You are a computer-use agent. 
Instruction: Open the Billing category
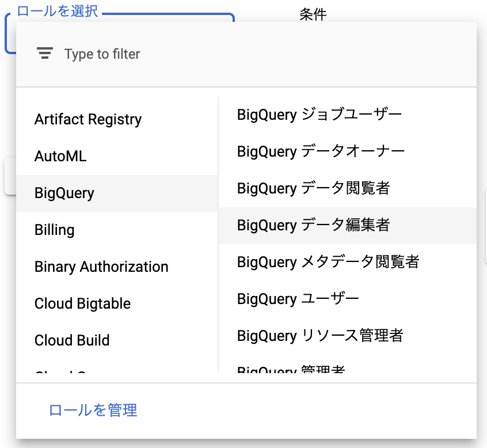tap(54, 230)
